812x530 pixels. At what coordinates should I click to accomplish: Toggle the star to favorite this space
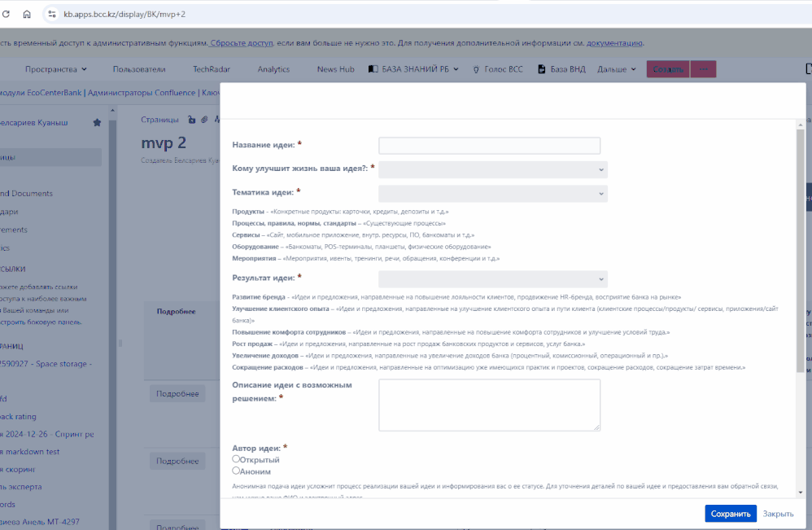click(x=97, y=122)
